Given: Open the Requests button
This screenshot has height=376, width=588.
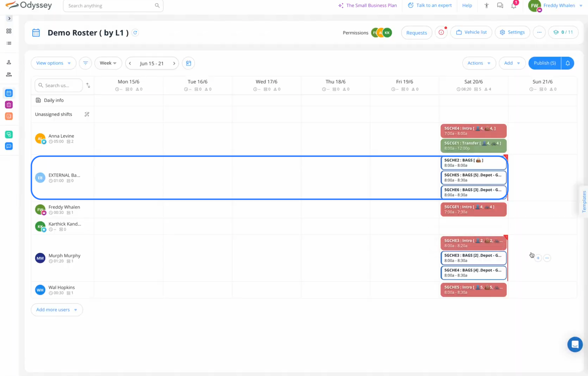Looking at the screenshot, I should pos(416,33).
